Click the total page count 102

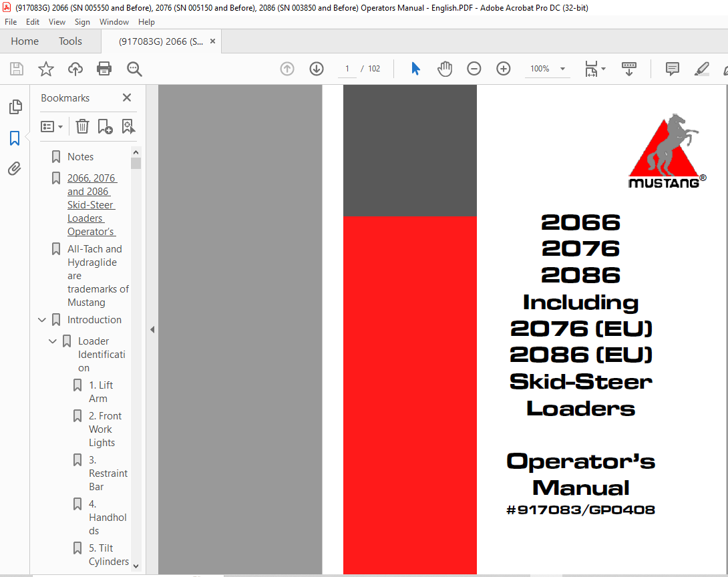pos(374,69)
